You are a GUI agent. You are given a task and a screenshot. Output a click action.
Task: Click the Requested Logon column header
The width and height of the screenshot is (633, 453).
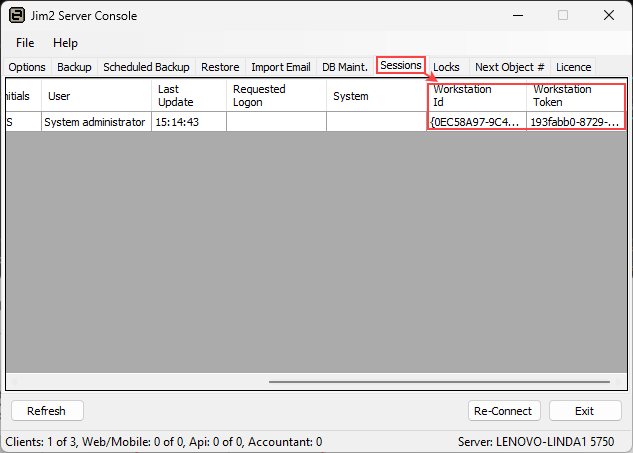point(277,96)
